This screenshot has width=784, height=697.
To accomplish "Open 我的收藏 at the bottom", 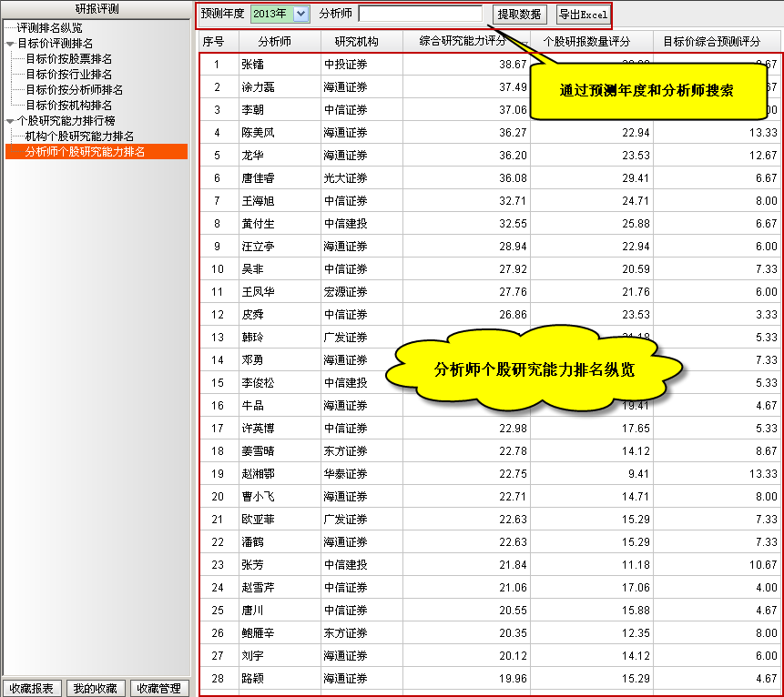I will (95, 688).
